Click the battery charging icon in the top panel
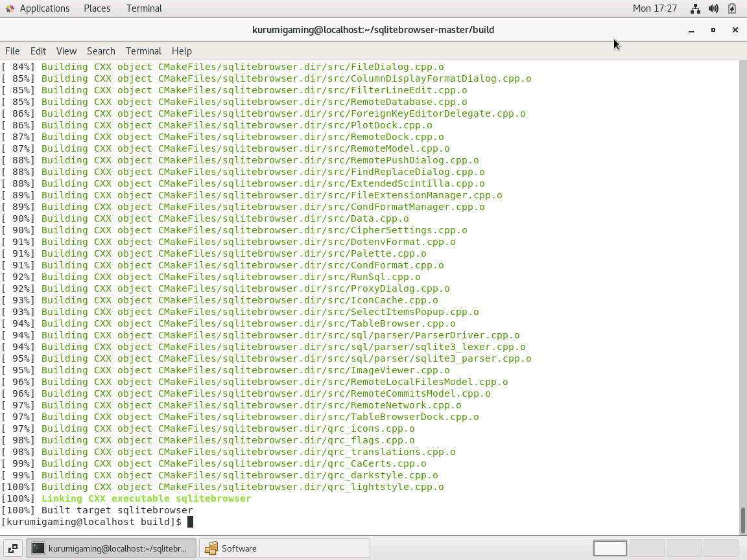 point(731,8)
